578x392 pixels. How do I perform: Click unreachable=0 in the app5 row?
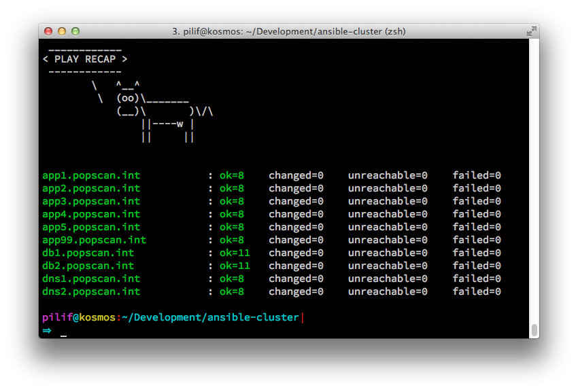pyautogui.click(x=388, y=227)
